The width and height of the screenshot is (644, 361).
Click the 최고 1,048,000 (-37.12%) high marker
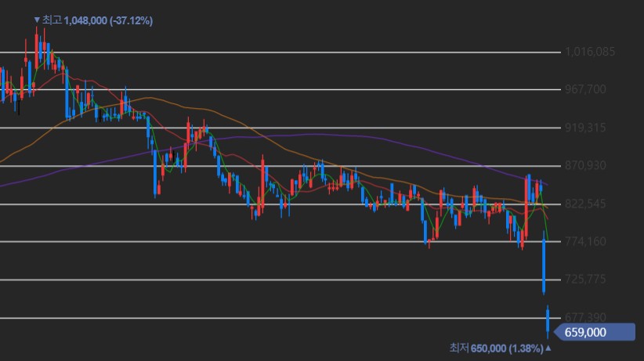pos(93,20)
